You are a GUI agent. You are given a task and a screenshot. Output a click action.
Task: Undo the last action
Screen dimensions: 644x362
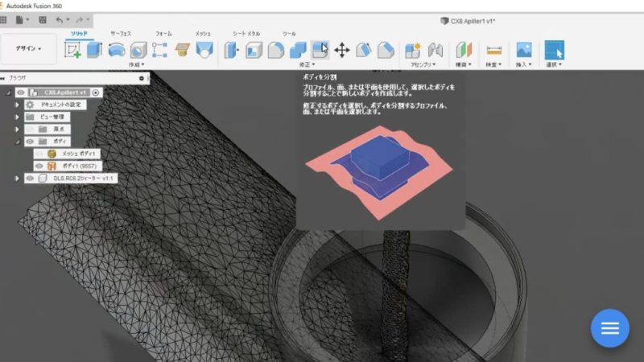[60, 19]
